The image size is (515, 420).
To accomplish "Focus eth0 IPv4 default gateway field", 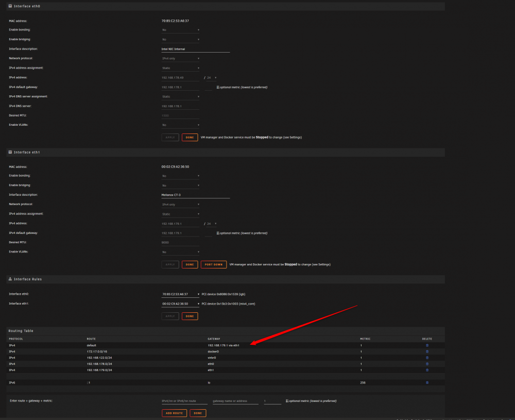I will point(180,88).
